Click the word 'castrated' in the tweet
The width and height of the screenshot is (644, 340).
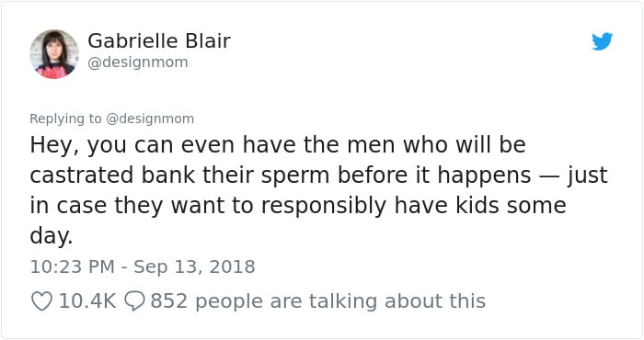click(x=82, y=176)
